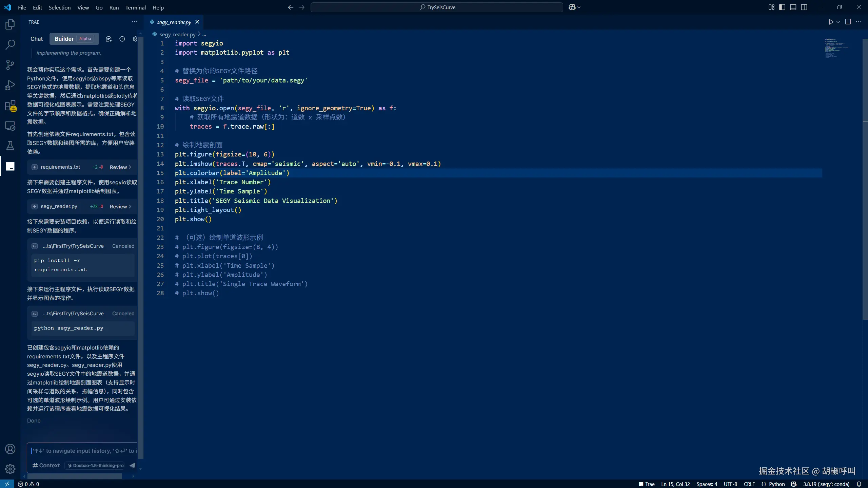Open Run and Debug view icon
868x488 pixels.
tap(10, 85)
